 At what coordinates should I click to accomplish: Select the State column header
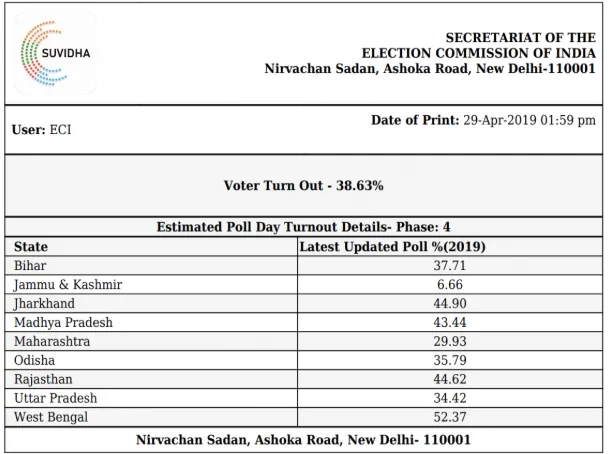pyautogui.click(x=32, y=247)
